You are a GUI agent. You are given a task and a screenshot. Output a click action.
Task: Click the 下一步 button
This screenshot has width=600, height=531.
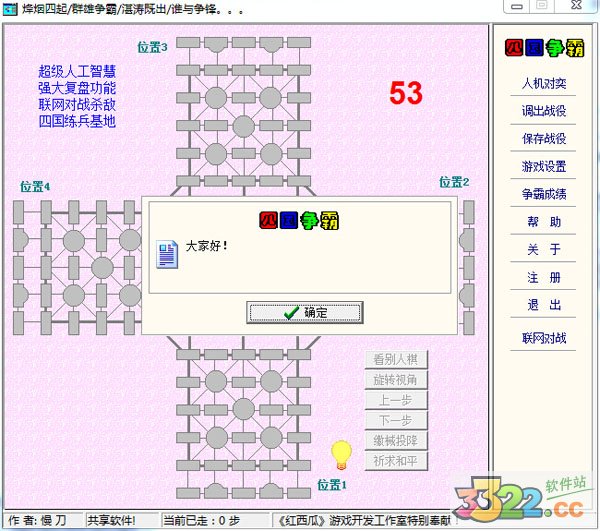pyautogui.click(x=396, y=420)
